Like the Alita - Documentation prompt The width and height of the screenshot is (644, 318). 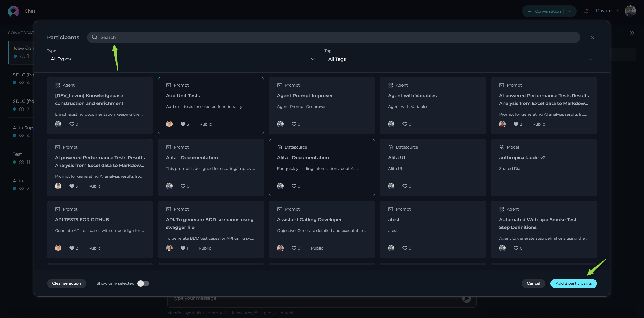tap(183, 186)
